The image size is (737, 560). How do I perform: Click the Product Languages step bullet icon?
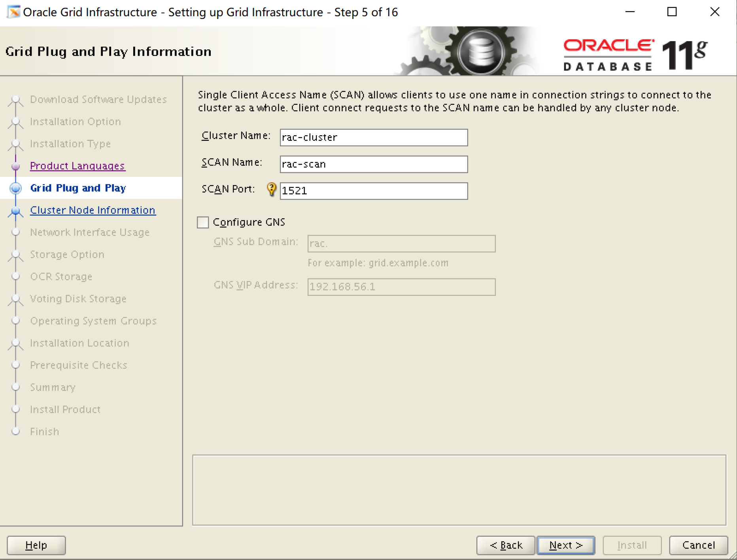tap(16, 166)
